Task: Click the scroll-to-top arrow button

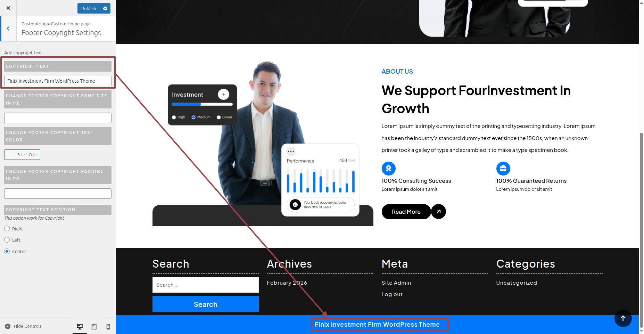Action: click(x=623, y=318)
